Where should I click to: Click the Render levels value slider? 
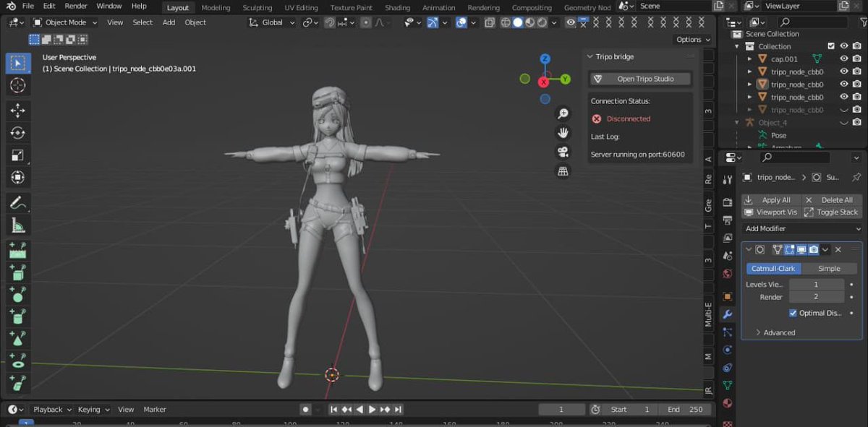click(x=816, y=297)
